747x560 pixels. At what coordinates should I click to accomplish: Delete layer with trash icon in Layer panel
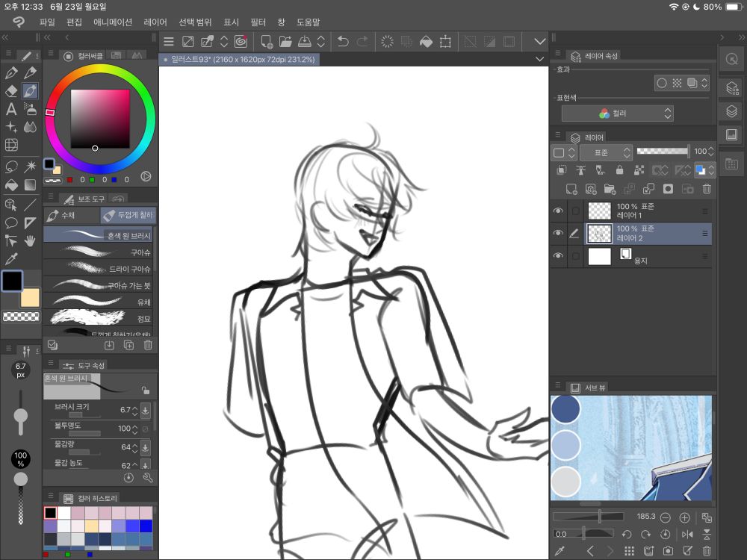[x=707, y=189]
